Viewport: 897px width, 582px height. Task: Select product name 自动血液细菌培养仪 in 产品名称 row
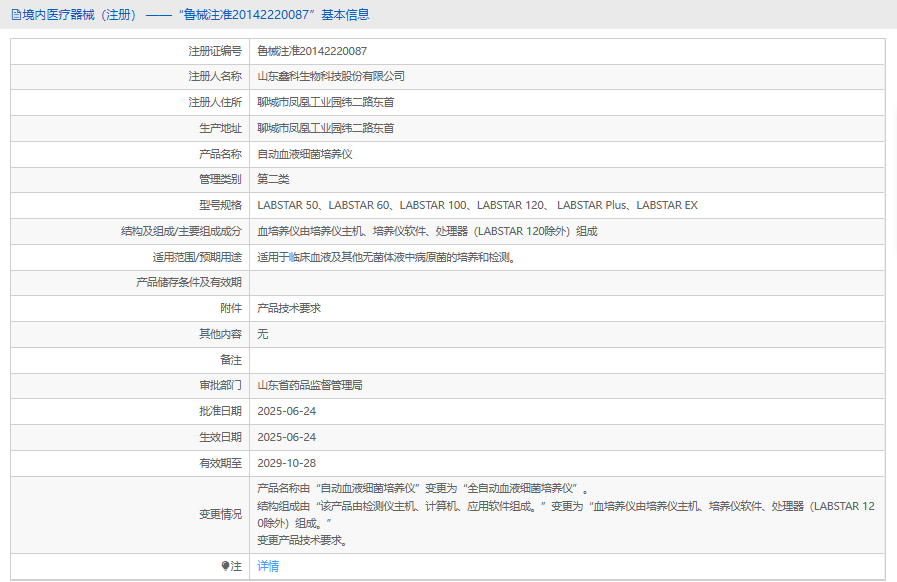tap(304, 154)
